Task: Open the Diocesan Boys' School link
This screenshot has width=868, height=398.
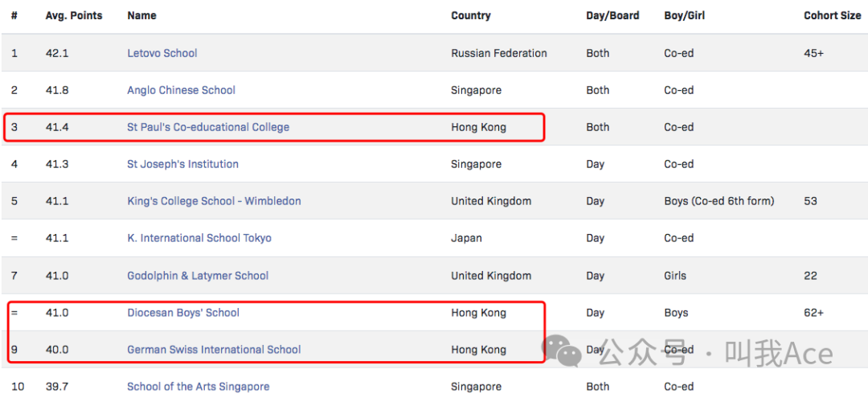Action: 183,313
